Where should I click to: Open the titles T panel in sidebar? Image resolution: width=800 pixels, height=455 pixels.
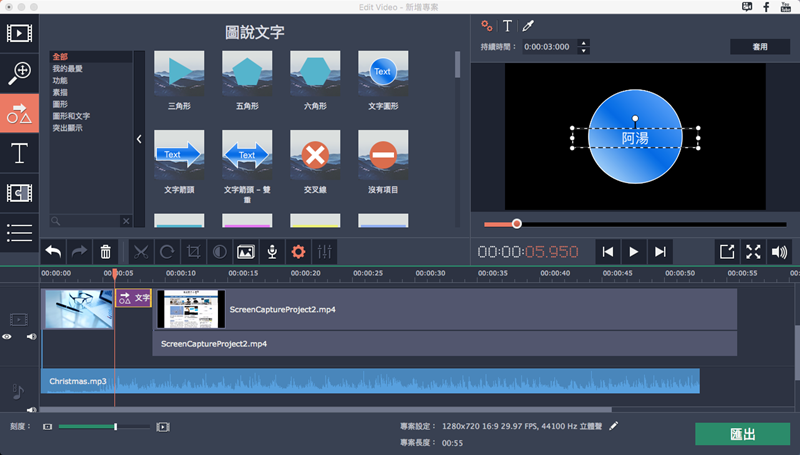[x=19, y=153]
